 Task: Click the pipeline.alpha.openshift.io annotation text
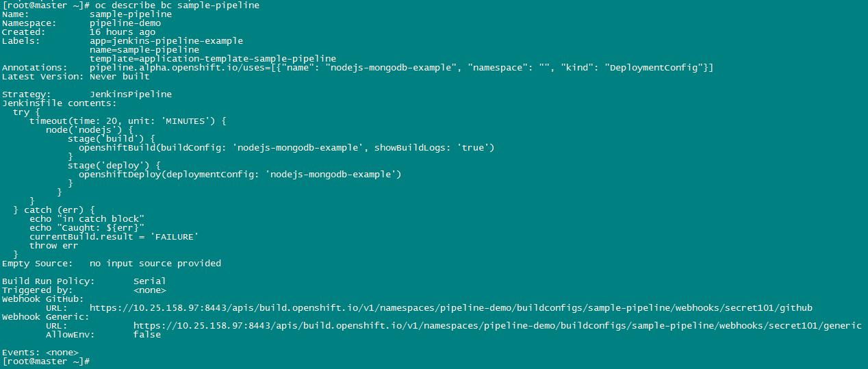(401, 67)
